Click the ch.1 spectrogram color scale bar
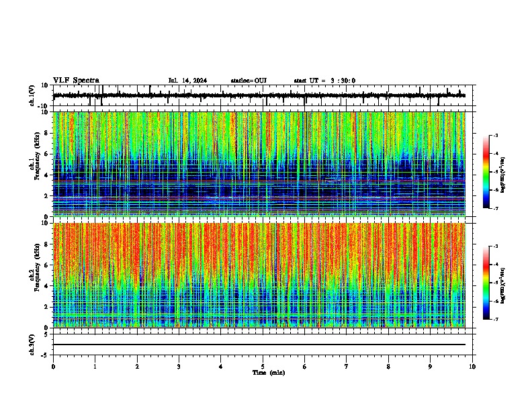This screenshot has height=411, width=532. [486, 172]
